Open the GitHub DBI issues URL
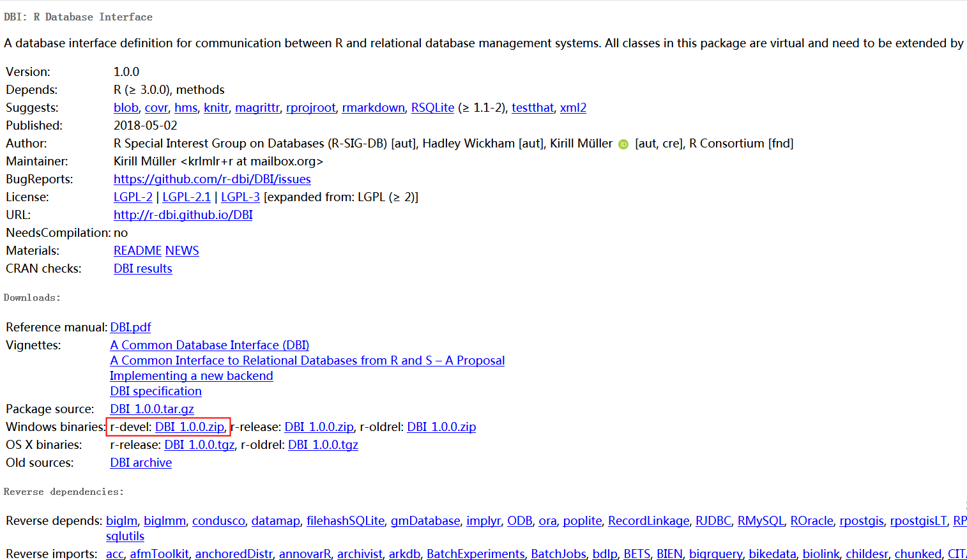 tap(212, 179)
